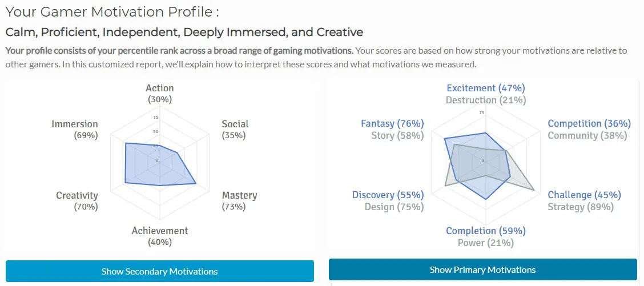Click the Power (21%) label
The image size is (644, 286).
pos(486,243)
